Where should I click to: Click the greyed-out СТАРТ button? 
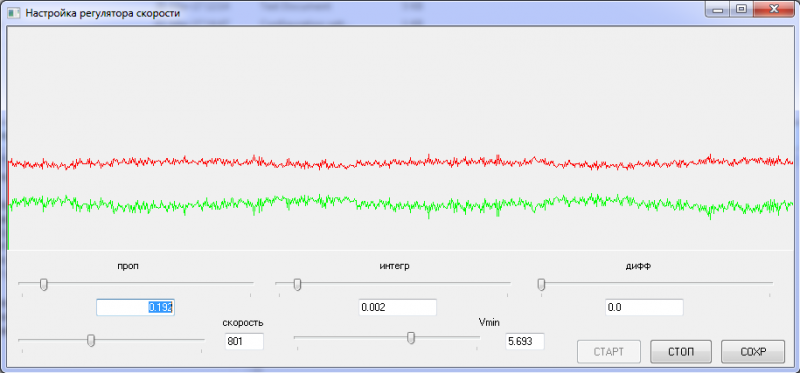coord(609,352)
